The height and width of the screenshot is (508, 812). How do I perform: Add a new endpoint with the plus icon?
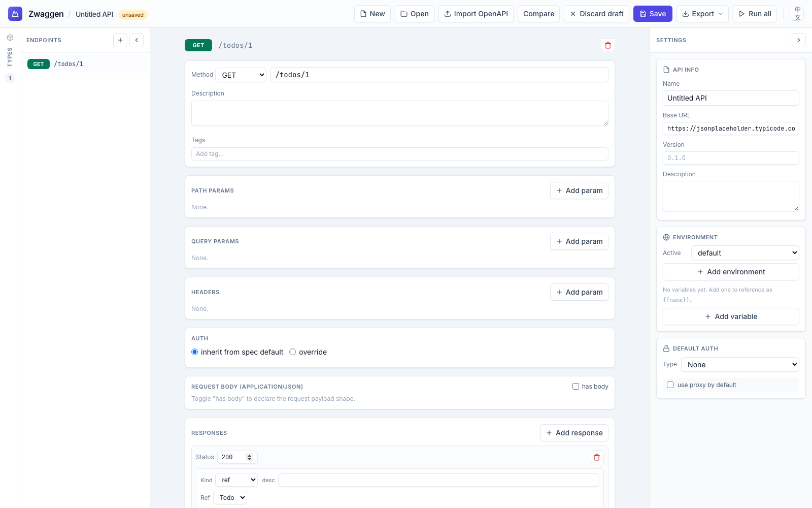(120, 40)
